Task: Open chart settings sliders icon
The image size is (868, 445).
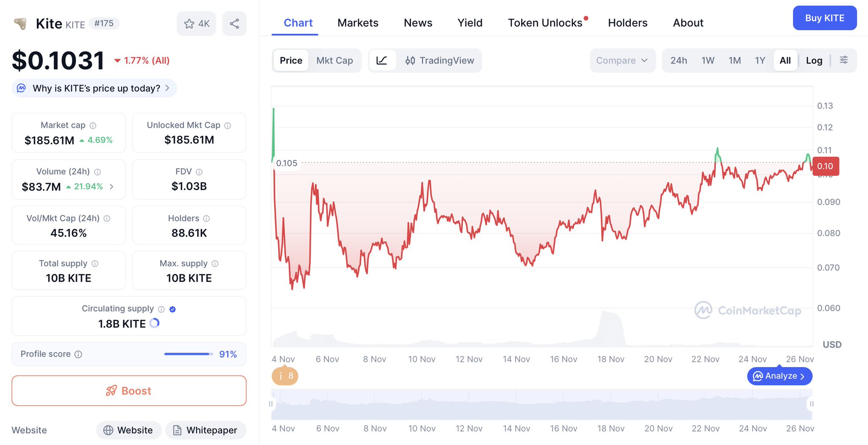Action: 844,60
